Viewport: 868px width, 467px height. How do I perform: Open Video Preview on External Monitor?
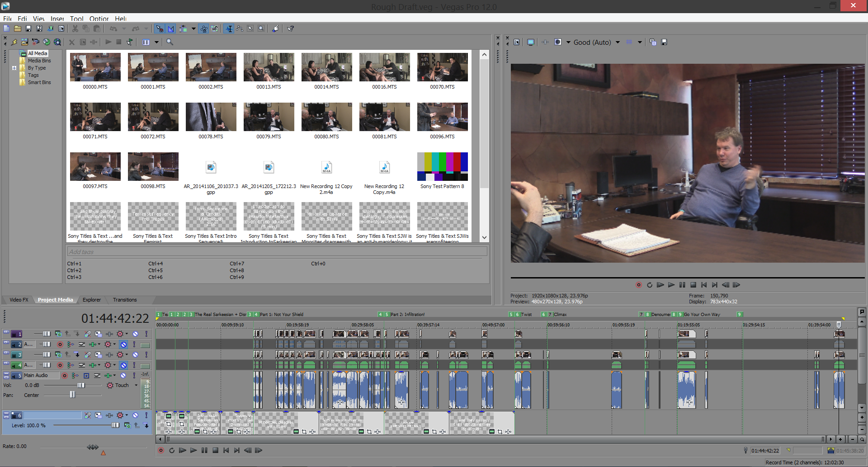coord(531,42)
